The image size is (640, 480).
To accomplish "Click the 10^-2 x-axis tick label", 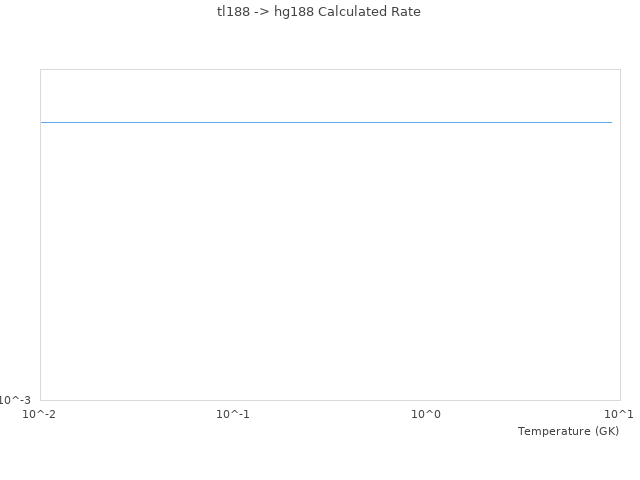I will coord(40,414).
